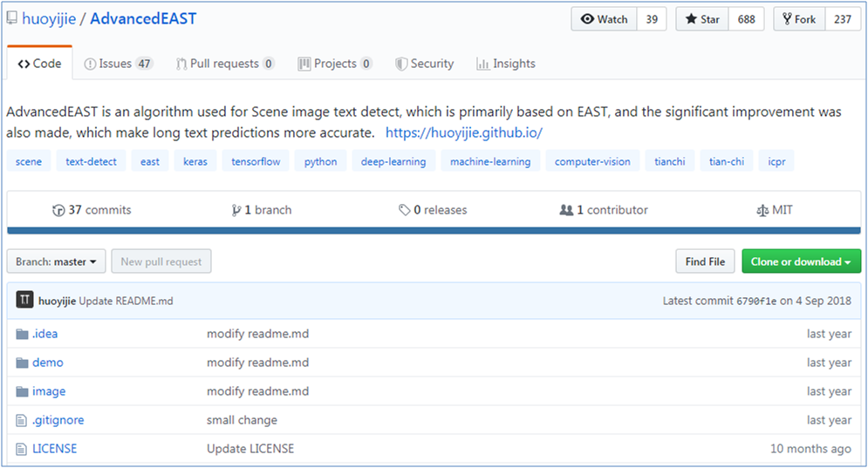Image resolution: width=868 pixels, height=468 pixels.
Task: Click the people icon beside 1 contributor
Action: pyautogui.click(x=566, y=210)
